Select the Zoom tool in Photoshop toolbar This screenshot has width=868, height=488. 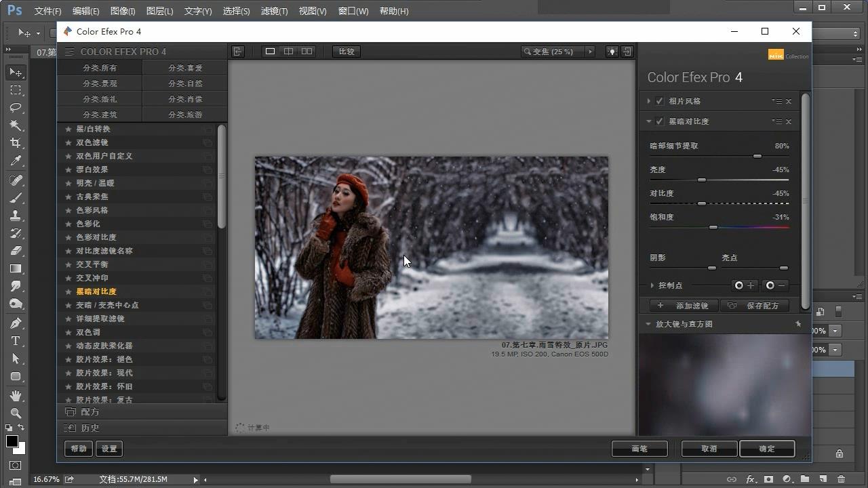point(15,413)
